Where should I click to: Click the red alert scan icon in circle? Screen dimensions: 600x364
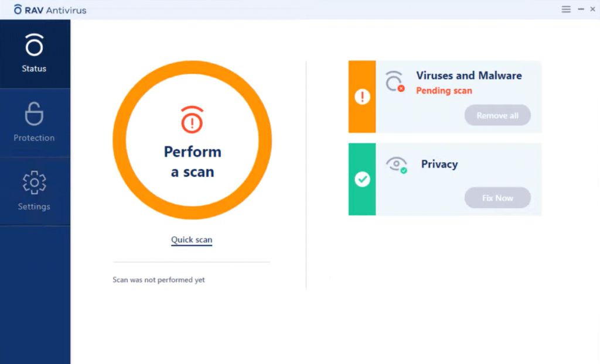pos(192,119)
